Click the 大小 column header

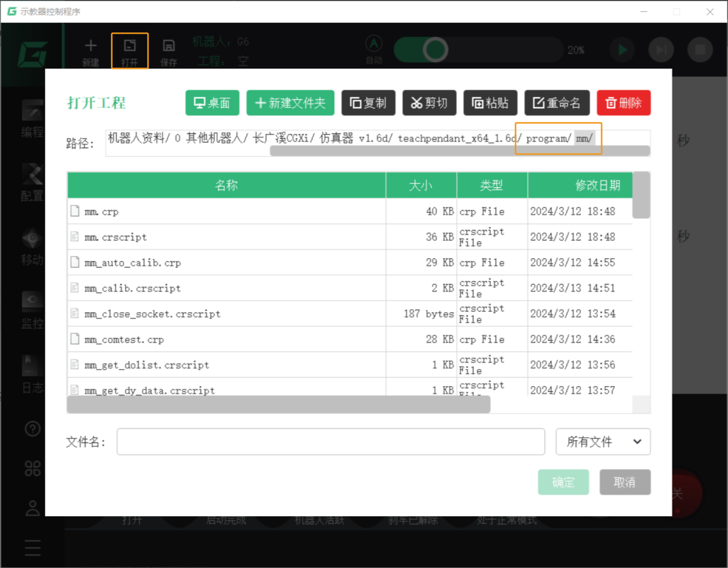[421, 185]
